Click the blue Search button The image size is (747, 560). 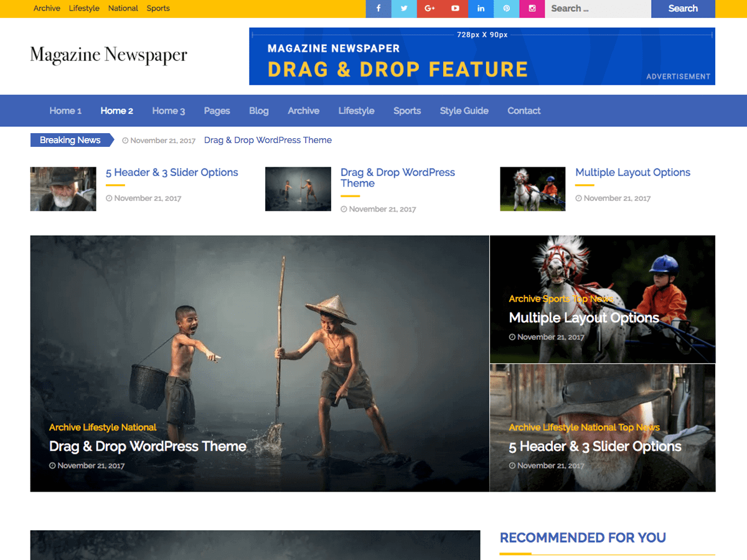pos(683,9)
